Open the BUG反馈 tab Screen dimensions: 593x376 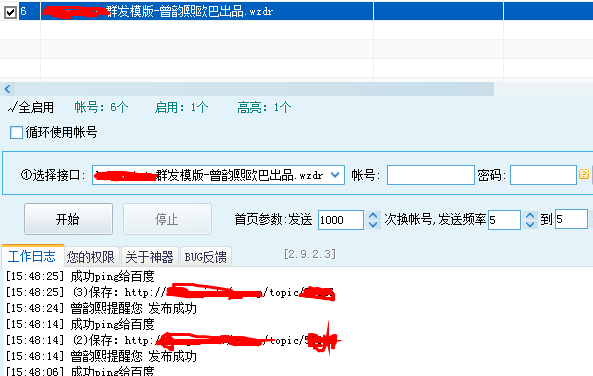click(206, 257)
